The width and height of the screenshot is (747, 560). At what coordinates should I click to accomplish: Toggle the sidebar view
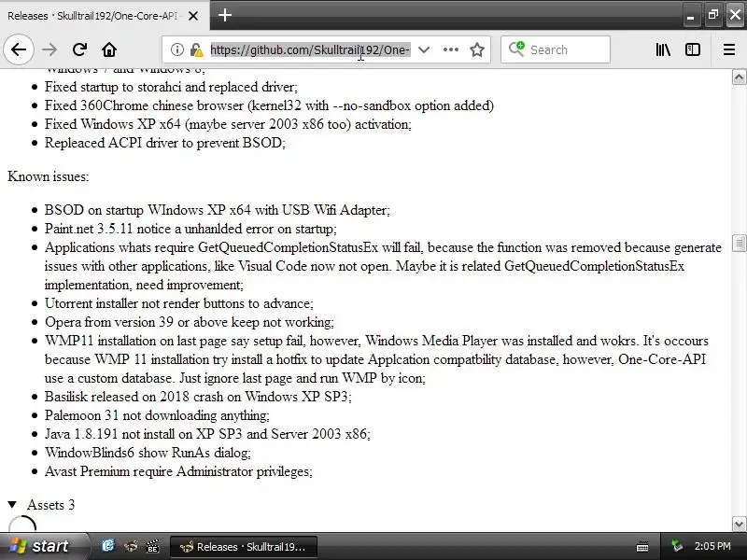(x=693, y=49)
